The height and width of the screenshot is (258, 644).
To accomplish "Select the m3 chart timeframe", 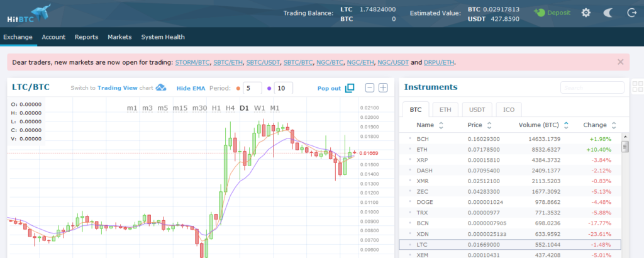I will point(147,108).
